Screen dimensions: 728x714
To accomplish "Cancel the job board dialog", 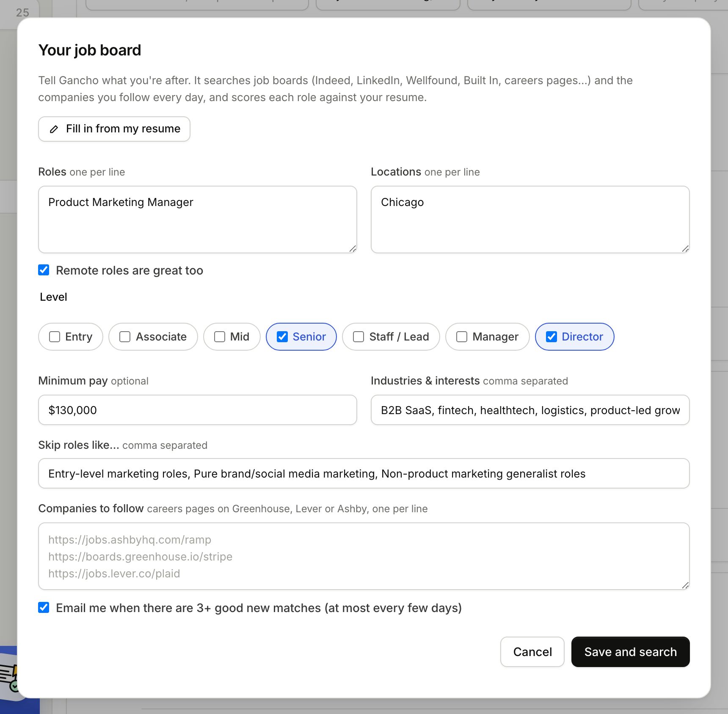I will pos(532,652).
